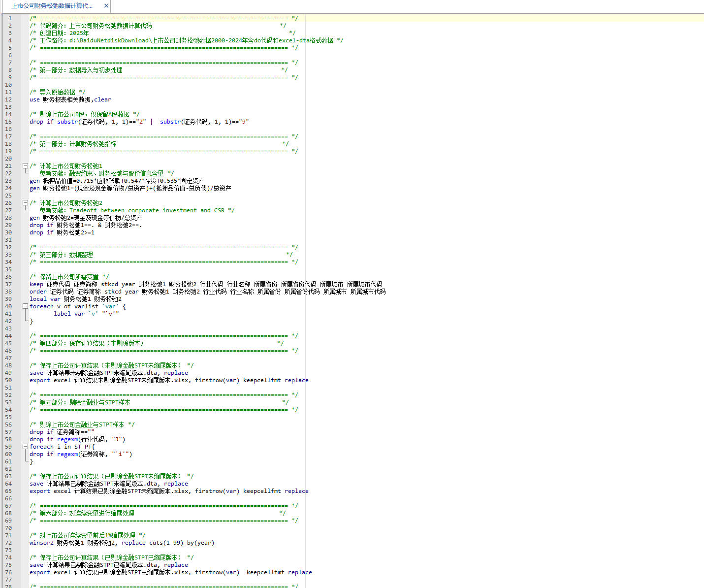The image size is (704, 588).
Task: Click the 第四部分: 保存计算结果 heading
Action: 157,343
